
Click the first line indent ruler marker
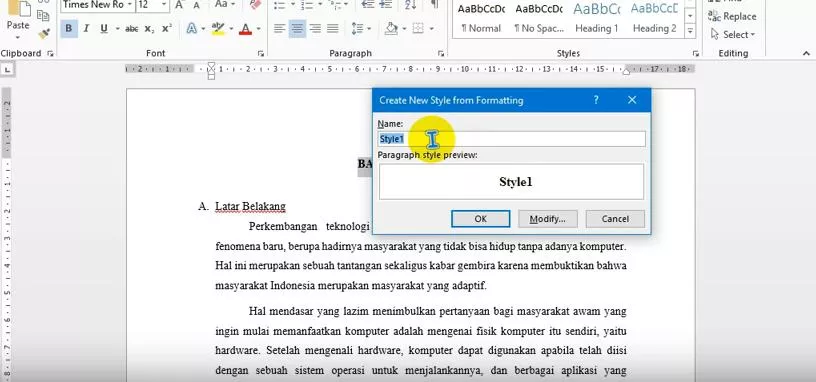[x=211, y=65]
